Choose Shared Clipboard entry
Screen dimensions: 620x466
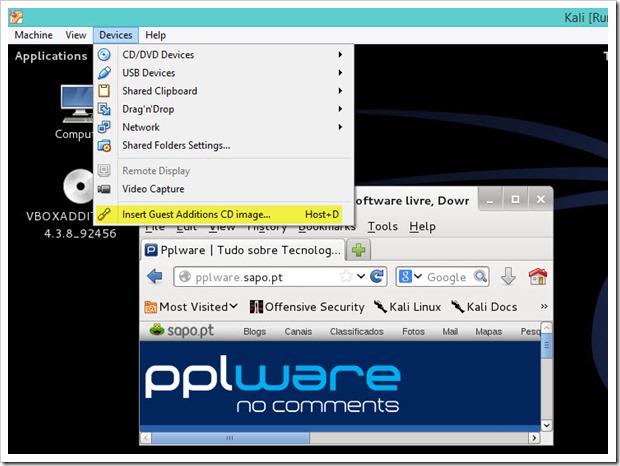point(223,91)
